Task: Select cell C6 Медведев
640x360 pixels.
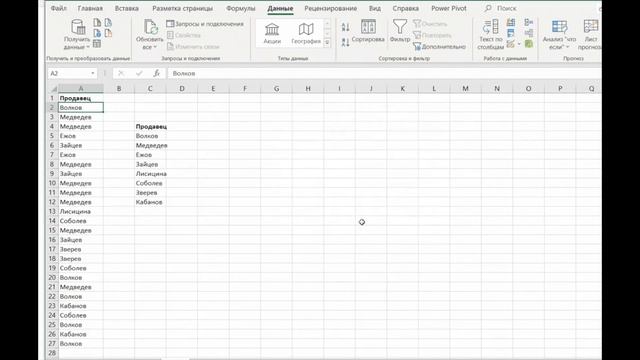Action: [x=150, y=145]
